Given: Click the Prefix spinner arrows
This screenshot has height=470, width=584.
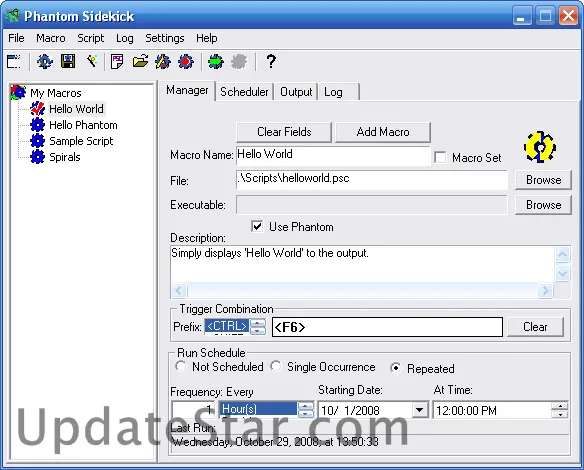Looking at the screenshot, I should (258, 327).
